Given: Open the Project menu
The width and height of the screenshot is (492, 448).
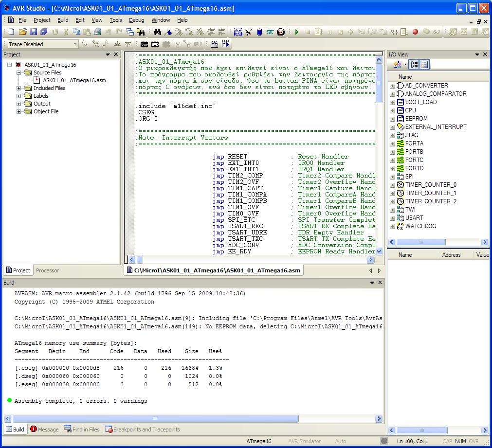Looking at the screenshot, I should [42, 20].
